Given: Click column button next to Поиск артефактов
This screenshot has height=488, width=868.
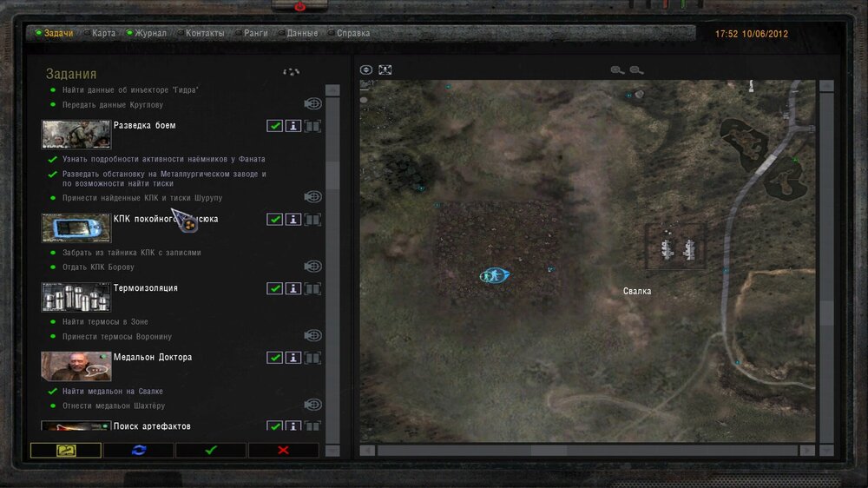Looking at the screenshot, I should pos(312,426).
